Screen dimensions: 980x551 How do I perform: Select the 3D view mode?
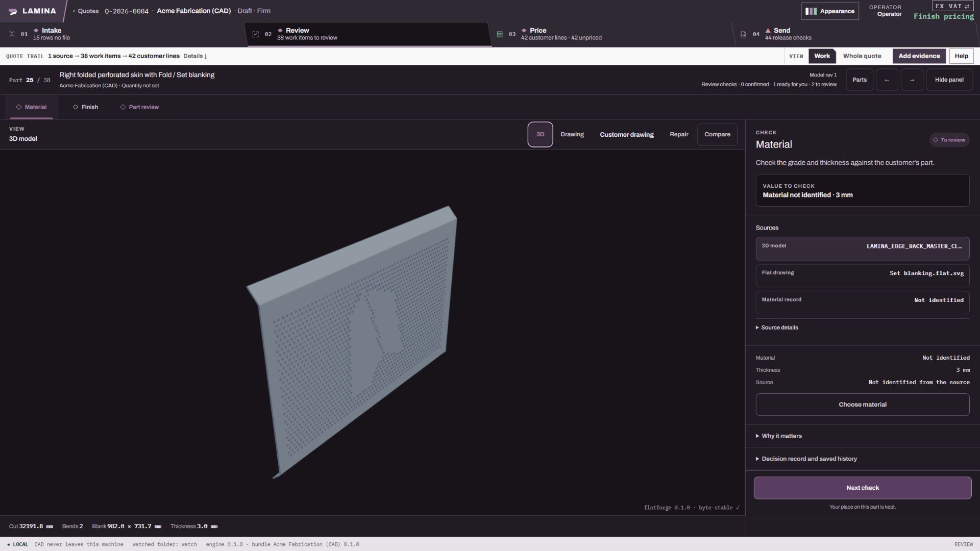pyautogui.click(x=540, y=135)
